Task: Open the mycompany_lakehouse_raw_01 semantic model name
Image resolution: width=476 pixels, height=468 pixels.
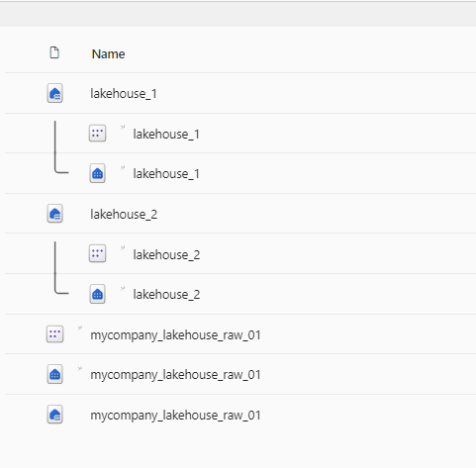Action: pyautogui.click(x=175, y=335)
